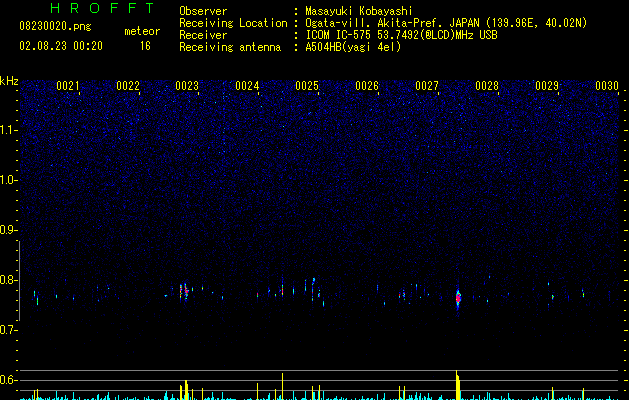Click the 0029 time marker
This screenshot has height=400, width=629.
pyautogui.click(x=547, y=86)
